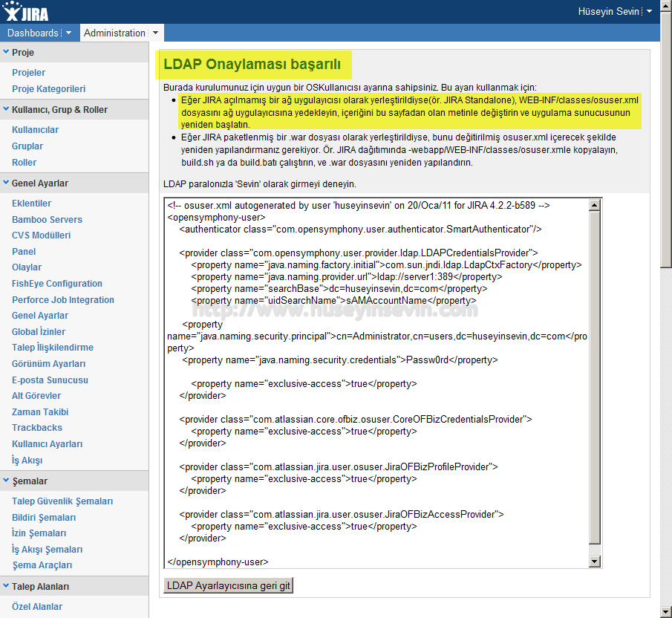Image resolution: width=672 pixels, height=618 pixels.
Task: Open the Hüseyin Sevin user dropdown arrow
Action: pos(650,12)
